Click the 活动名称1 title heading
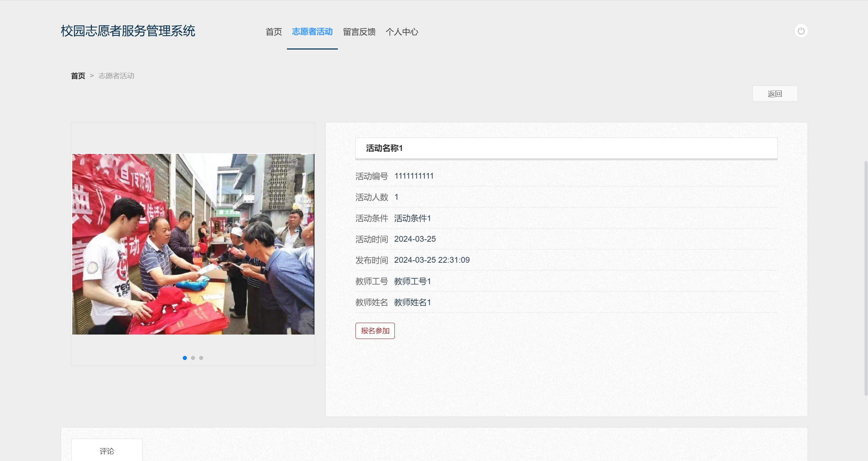 pyautogui.click(x=384, y=148)
